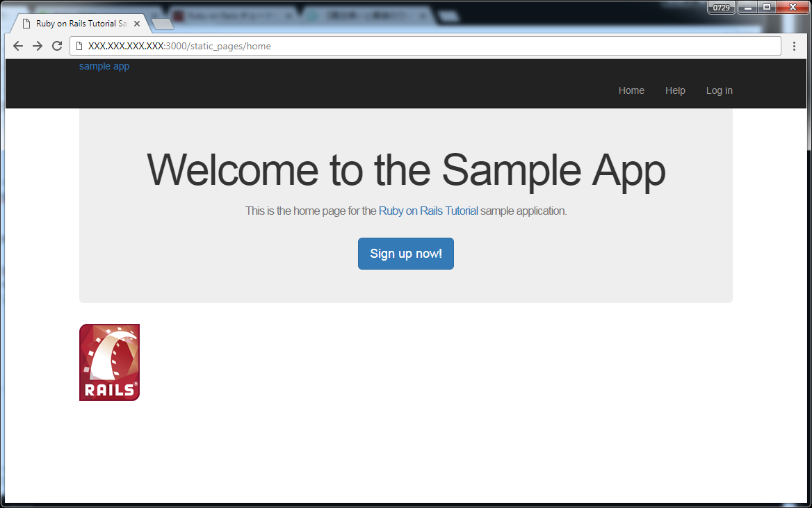Click the Sign up now! button
This screenshot has height=508, width=812.
pos(406,254)
